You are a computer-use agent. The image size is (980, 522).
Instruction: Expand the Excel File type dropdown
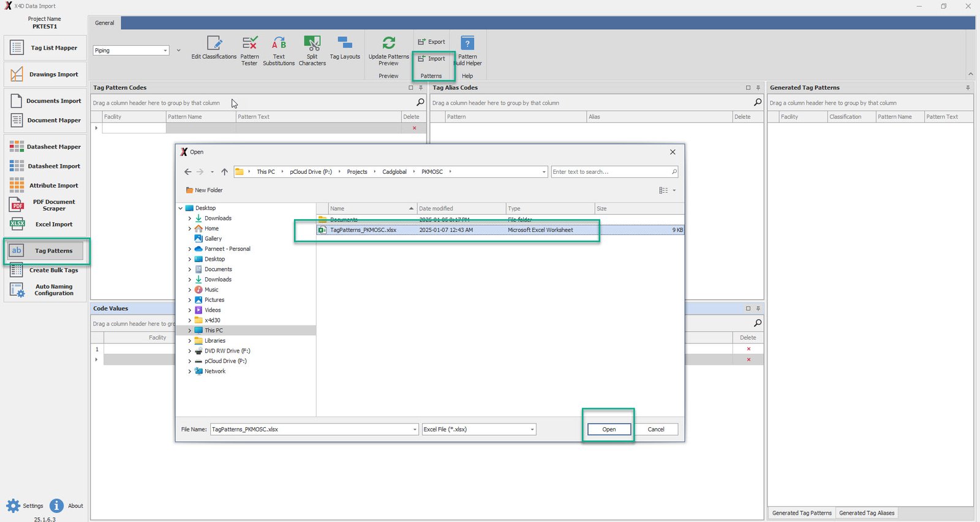click(x=531, y=430)
